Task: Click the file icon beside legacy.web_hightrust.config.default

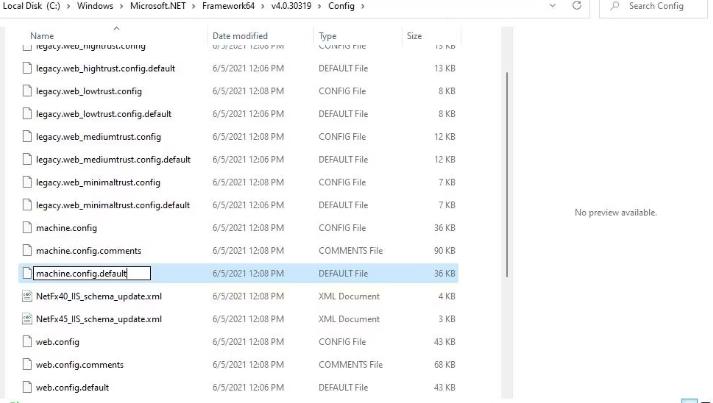Action: (27, 68)
